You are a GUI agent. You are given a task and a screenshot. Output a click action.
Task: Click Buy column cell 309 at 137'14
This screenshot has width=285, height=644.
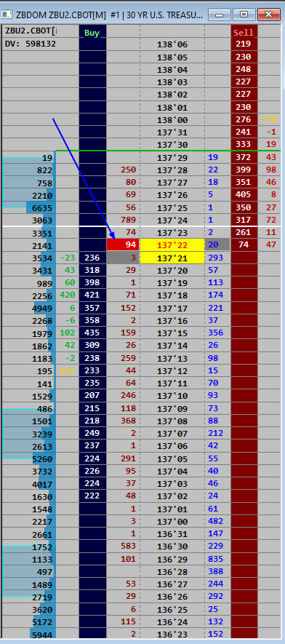92,346
